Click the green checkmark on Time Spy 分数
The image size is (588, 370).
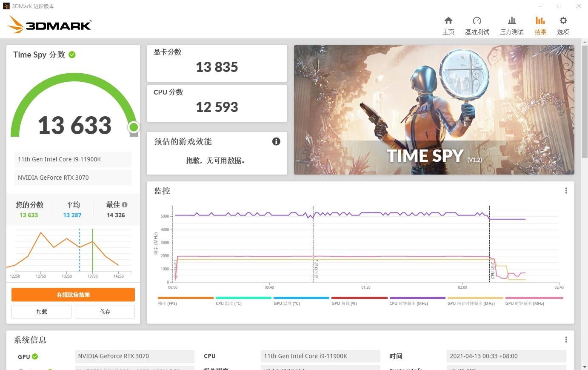click(x=71, y=54)
